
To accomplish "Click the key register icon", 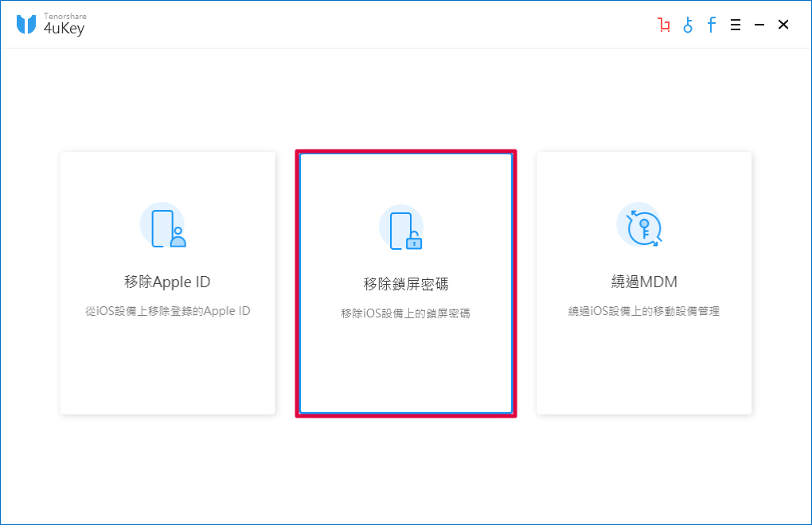I will (688, 25).
